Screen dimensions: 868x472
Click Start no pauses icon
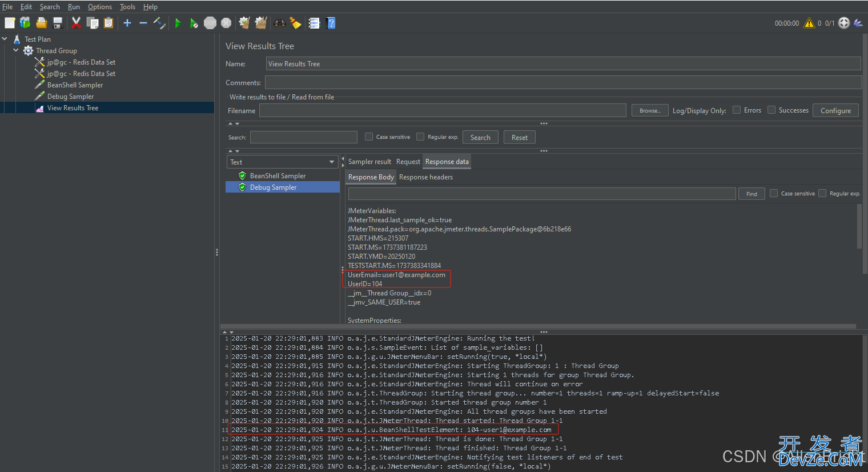click(194, 23)
